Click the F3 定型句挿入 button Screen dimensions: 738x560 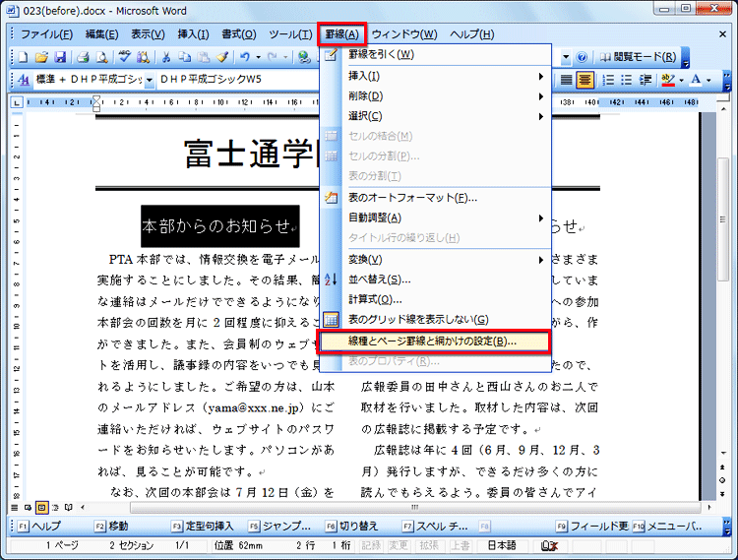coord(203,527)
